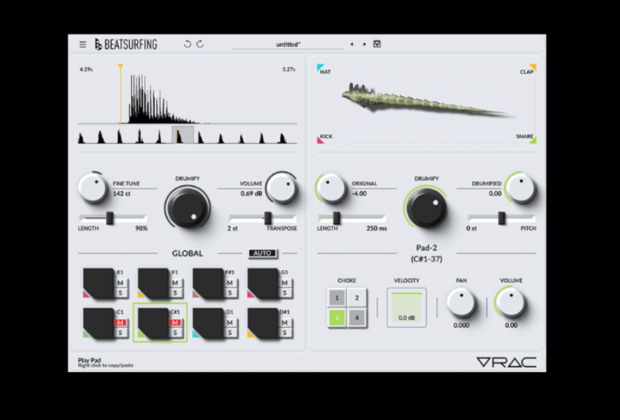Click the pad Drumify large knob

pos(427,208)
